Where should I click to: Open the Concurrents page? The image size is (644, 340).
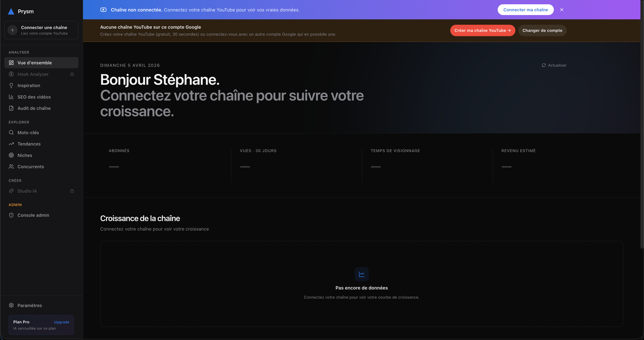(30, 167)
